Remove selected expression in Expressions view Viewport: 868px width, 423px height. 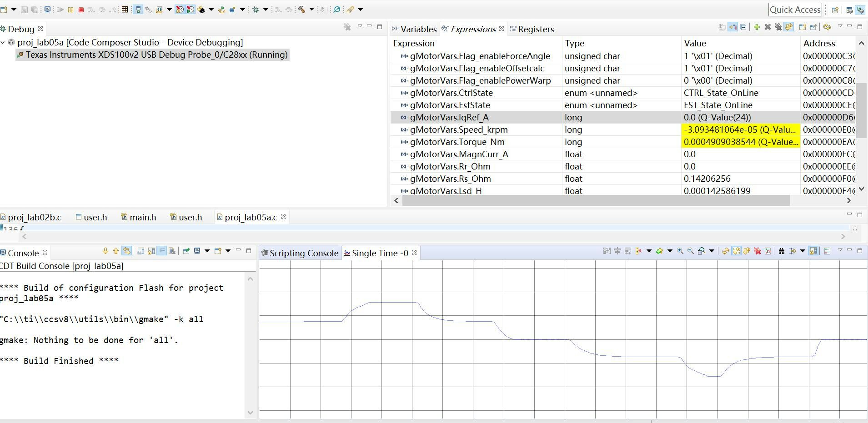[768, 27]
